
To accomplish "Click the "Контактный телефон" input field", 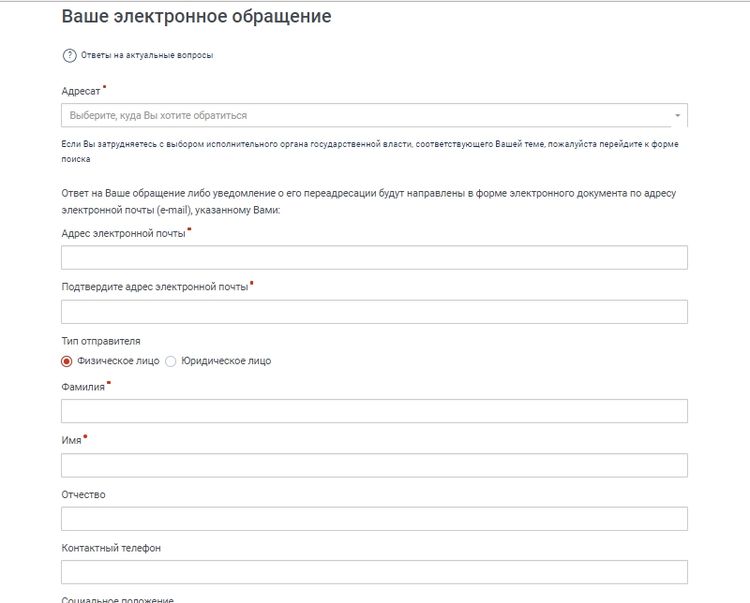I will tap(374, 572).
